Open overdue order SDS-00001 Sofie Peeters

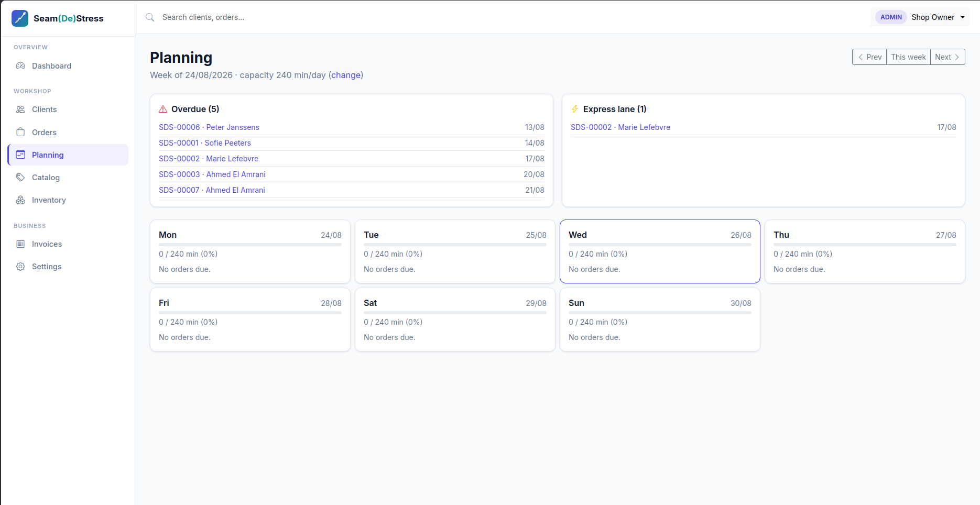(x=205, y=143)
